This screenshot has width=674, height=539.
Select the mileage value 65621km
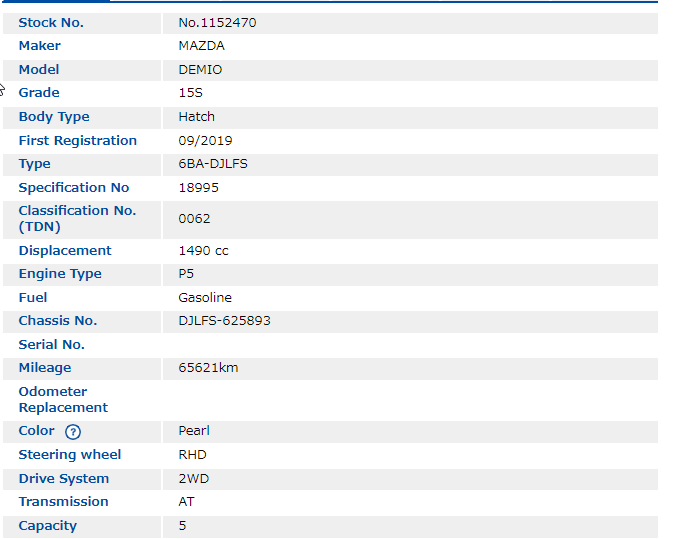point(208,368)
